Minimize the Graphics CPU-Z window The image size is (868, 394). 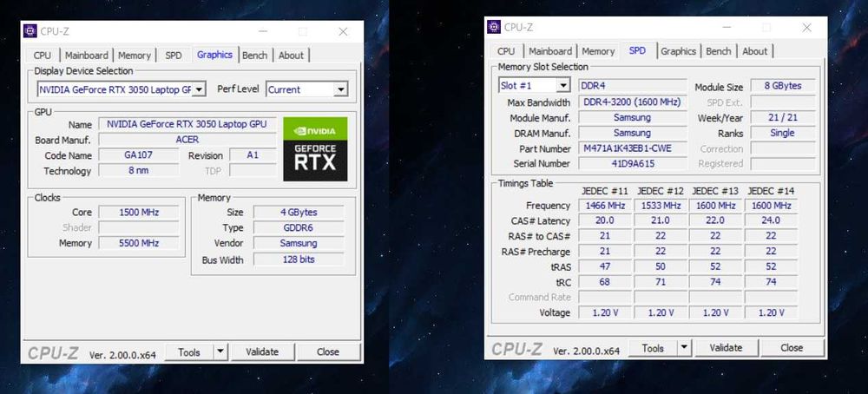click(262, 31)
